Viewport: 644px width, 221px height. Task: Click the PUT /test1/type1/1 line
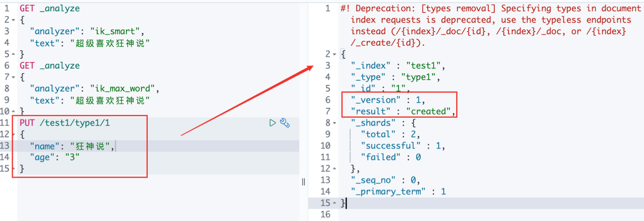tap(65, 123)
